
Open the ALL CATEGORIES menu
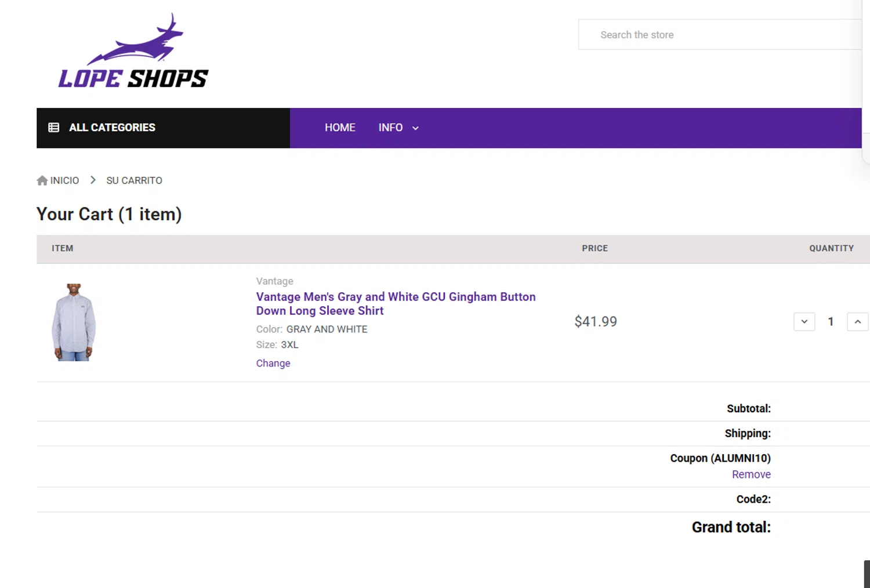click(163, 128)
